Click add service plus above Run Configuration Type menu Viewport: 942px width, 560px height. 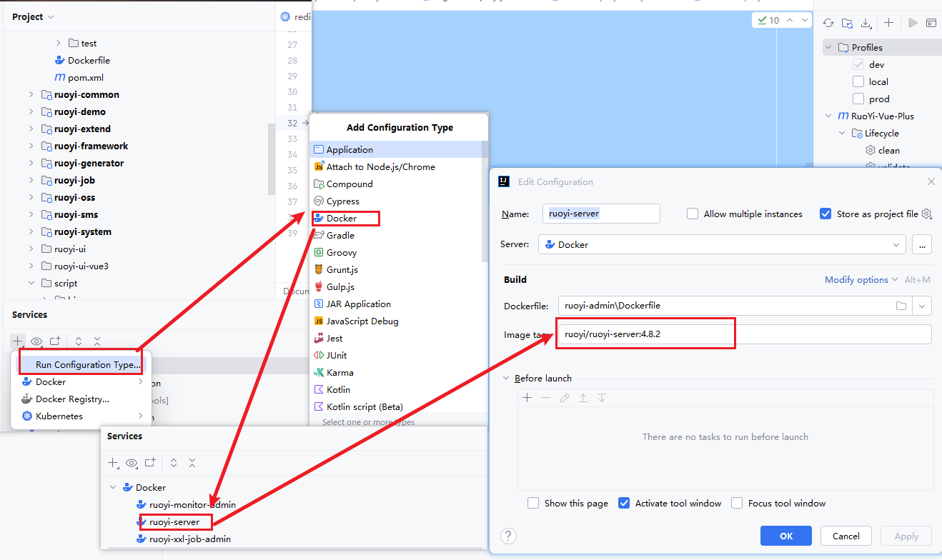point(18,341)
